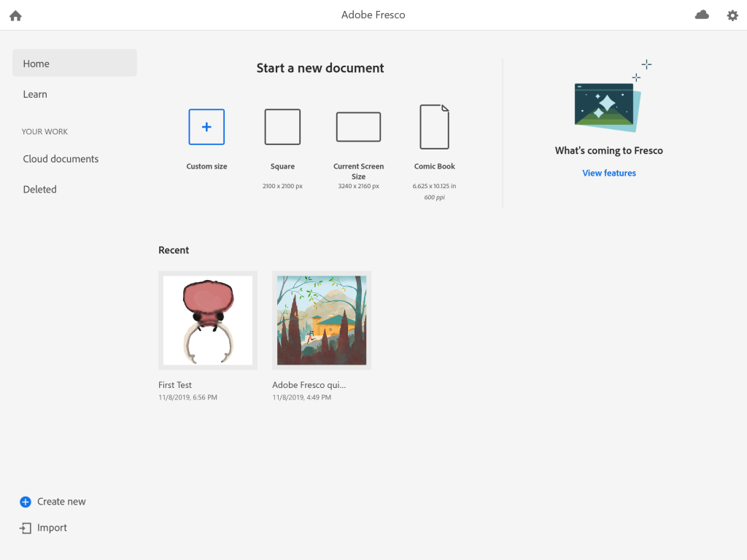
Task: Go to the Learn section
Action: click(35, 94)
